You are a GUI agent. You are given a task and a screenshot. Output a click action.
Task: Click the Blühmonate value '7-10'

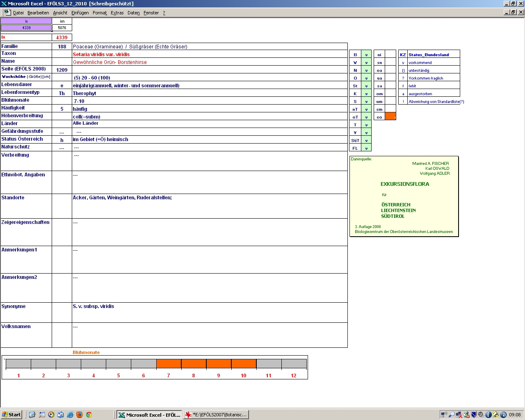pos(79,101)
